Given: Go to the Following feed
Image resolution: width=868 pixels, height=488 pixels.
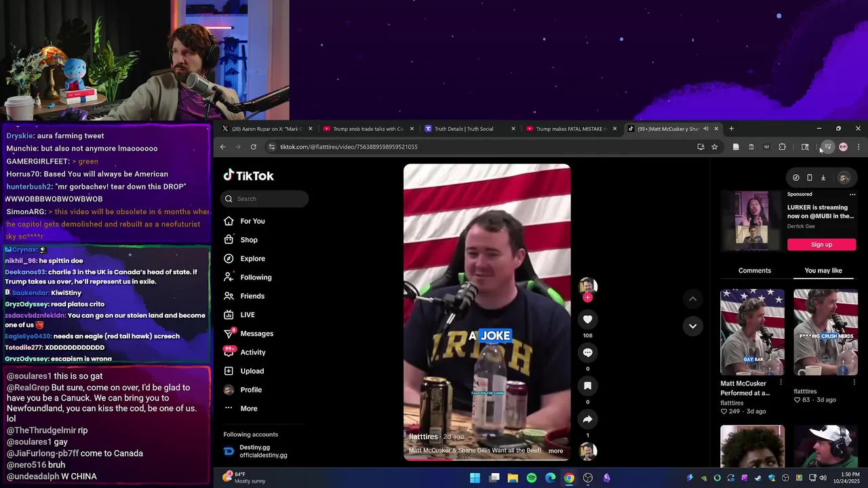Looking at the screenshot, I should 248,277.
